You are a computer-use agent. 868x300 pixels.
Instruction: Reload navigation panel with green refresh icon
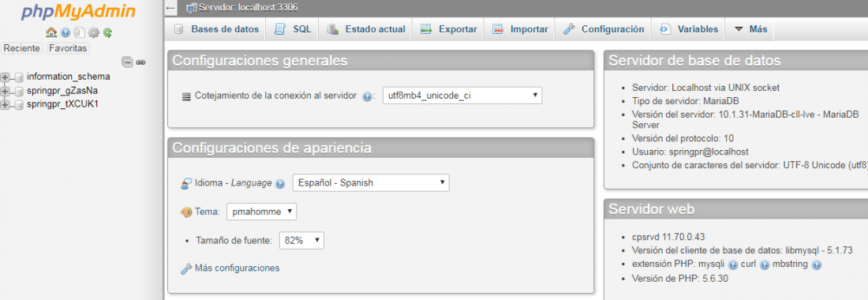point(107,32)
